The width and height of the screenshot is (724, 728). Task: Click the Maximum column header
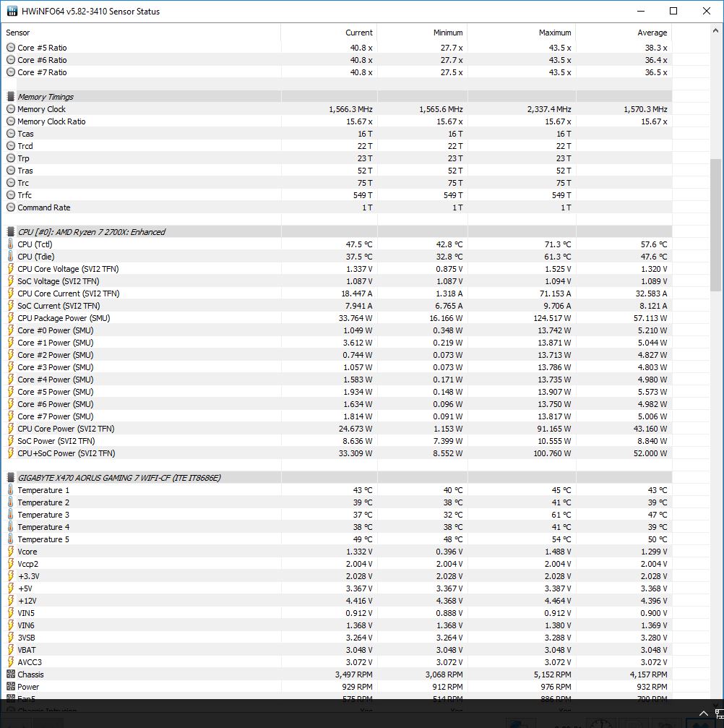tap(522, 33)
